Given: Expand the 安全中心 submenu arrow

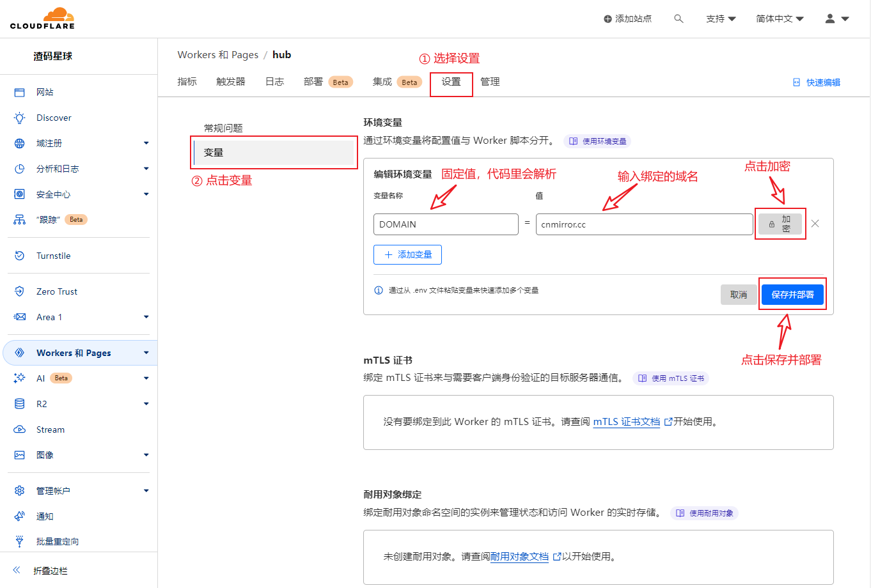Looking at the screenshot, I should 146,194.
